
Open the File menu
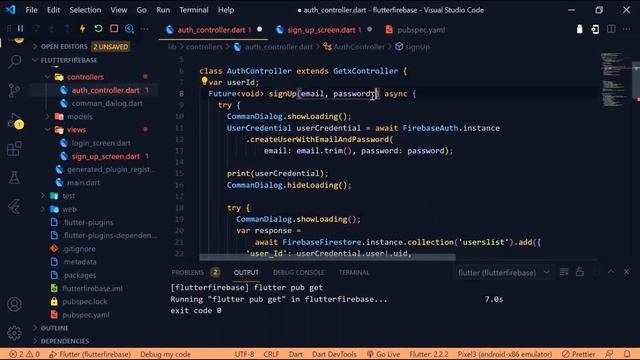tap(31, 10)
